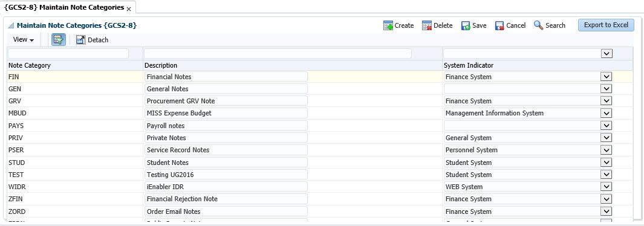
Task: Edit the MISS Expense Budget description field
Action: coord(226,113)
